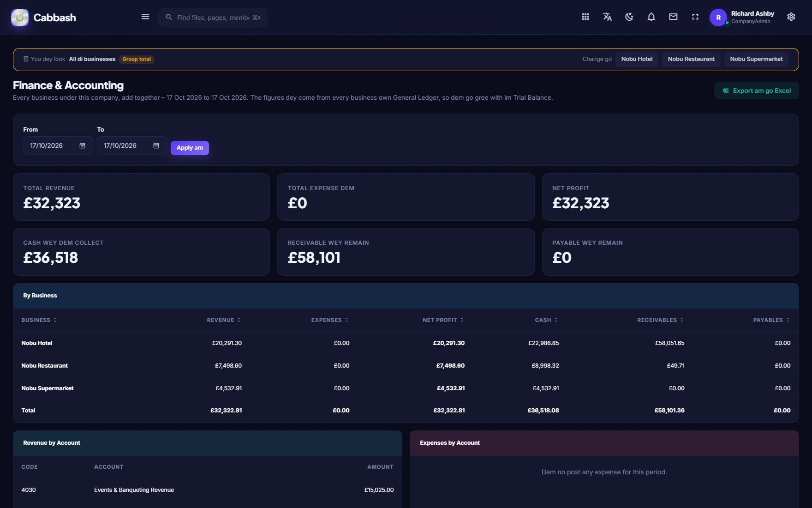Click the Receivable Wey Remain £58,101 card

point(406,252)
